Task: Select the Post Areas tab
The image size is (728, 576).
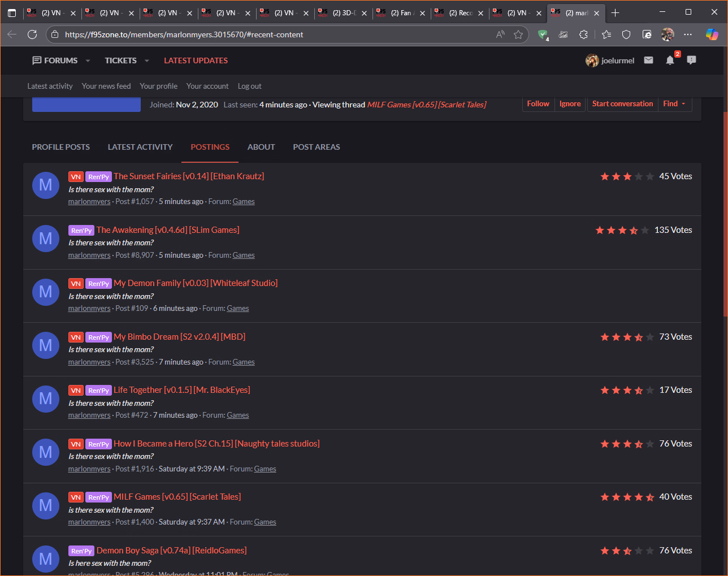Action: pyautogui.click(x=316, y=147)
